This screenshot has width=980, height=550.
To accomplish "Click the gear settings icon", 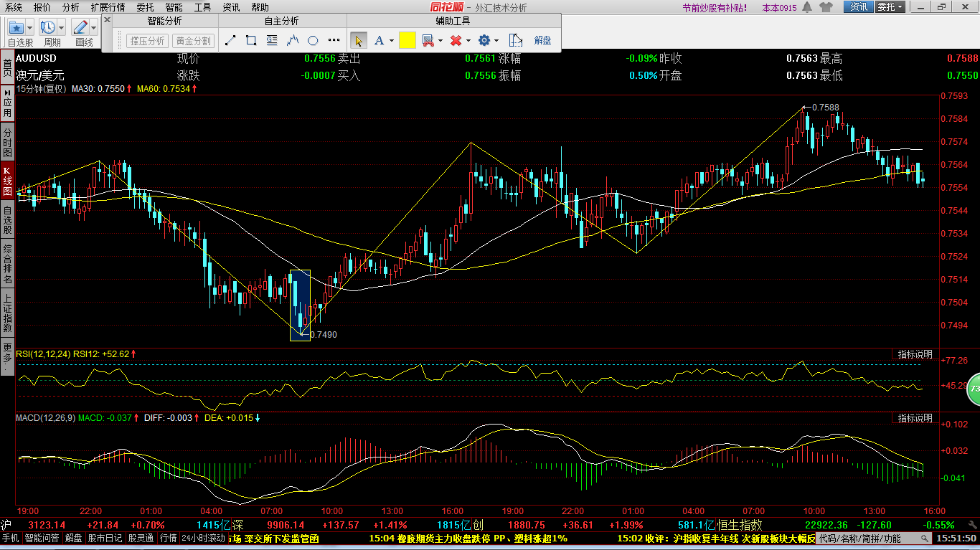I will point(484,40).
